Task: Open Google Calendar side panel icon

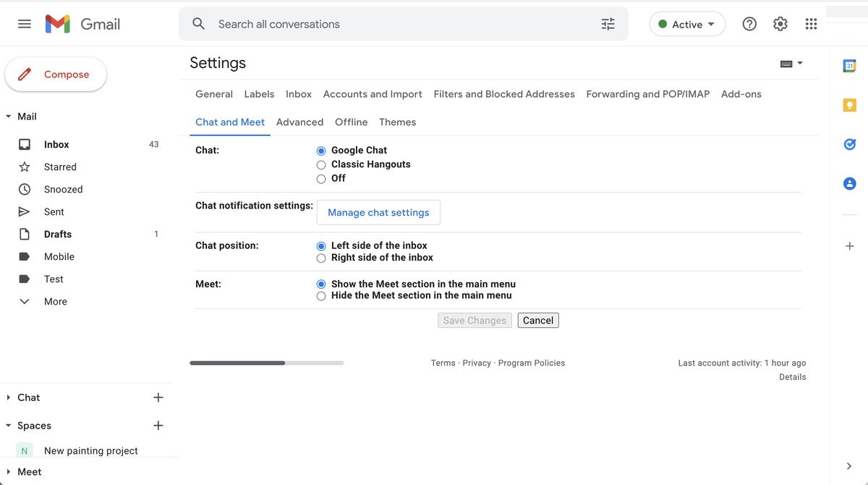Action: click(x=850, y=66)
